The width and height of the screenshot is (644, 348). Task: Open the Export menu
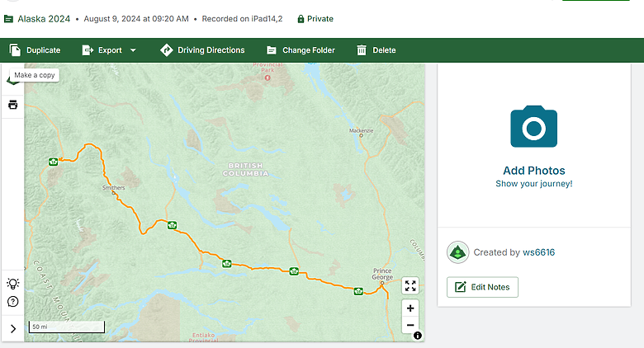point(109,50)
